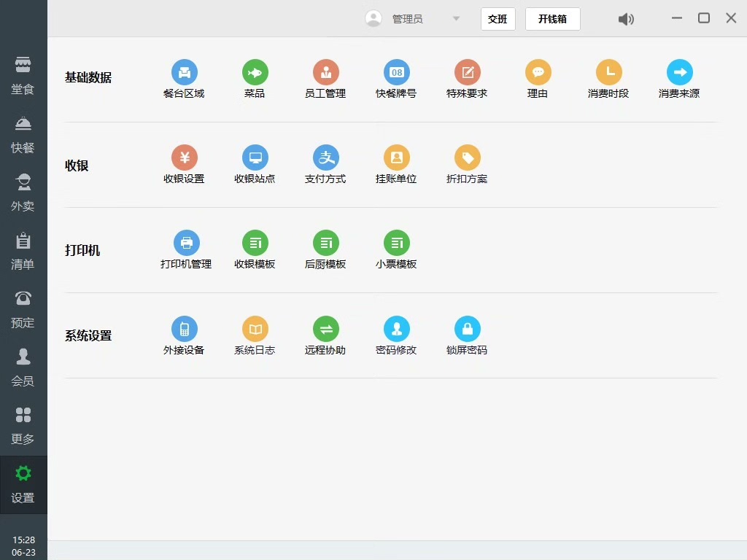Select the 消费来源 consumption source icon
The image size is (747, 560).
[x=679, y=73]
